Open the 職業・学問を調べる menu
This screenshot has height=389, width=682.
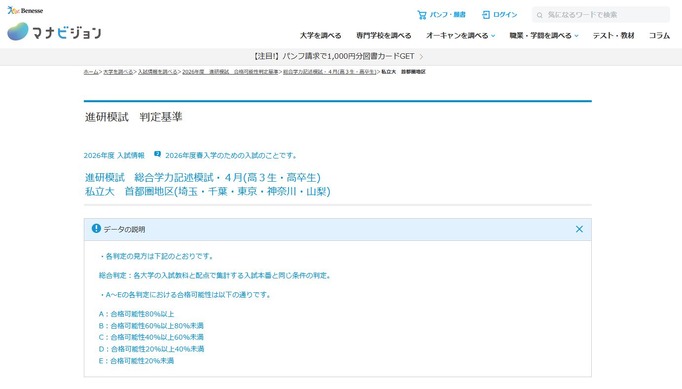point(541,36)
